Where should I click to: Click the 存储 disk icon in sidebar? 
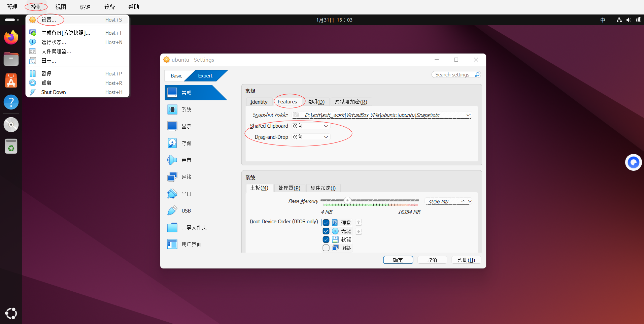click(172, 143)
